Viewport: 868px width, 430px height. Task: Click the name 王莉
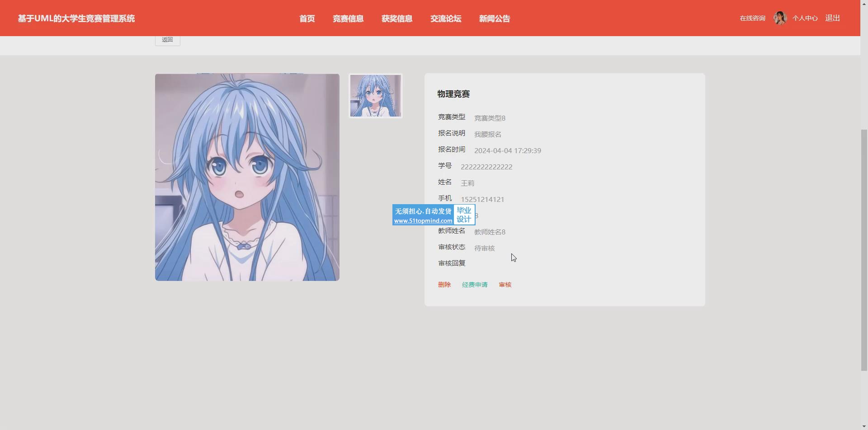(467, 183)
